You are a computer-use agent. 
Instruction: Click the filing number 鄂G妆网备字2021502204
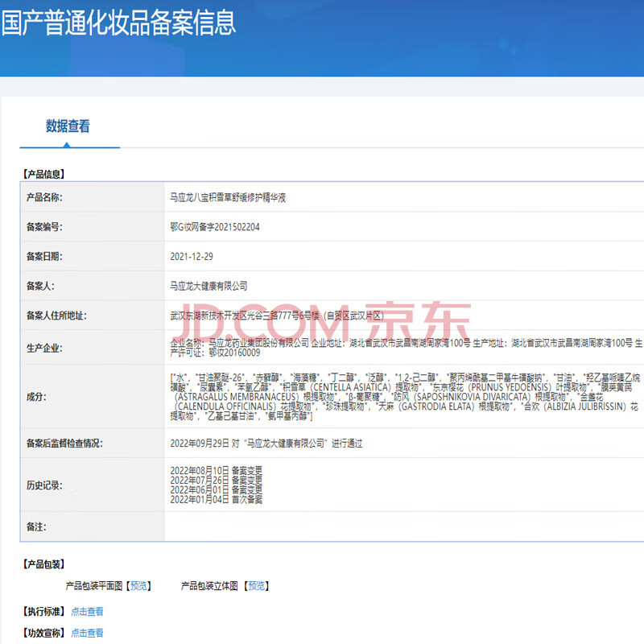tap(215, 227)
